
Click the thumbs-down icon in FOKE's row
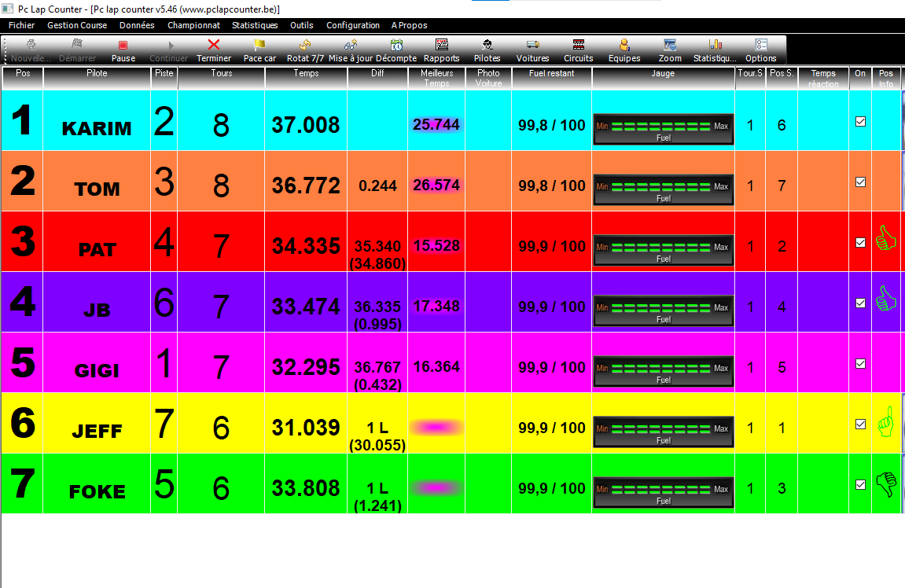click(886, 483)
